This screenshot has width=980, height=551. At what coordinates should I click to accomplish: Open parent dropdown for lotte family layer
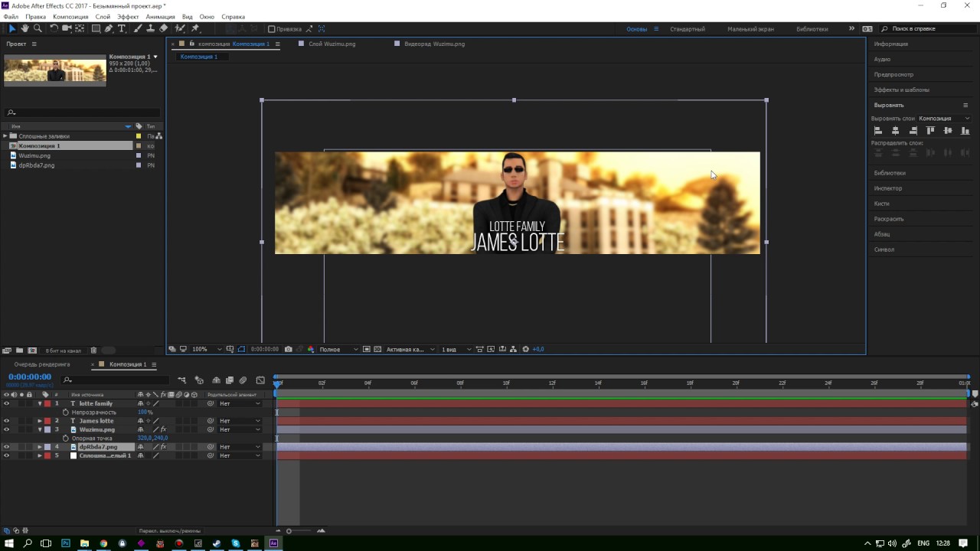pos(240,403)
